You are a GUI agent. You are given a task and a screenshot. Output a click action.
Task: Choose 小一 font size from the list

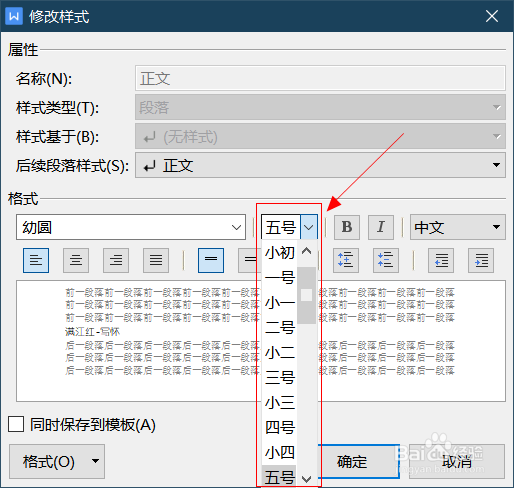[279, 303]
